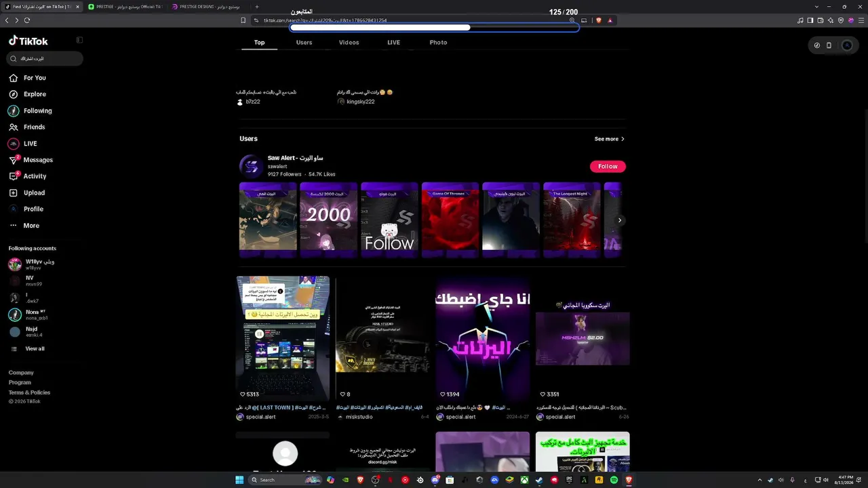Expand the Company footer section
Viewport: 868px width, 488px height.
[x=21, y=373]
